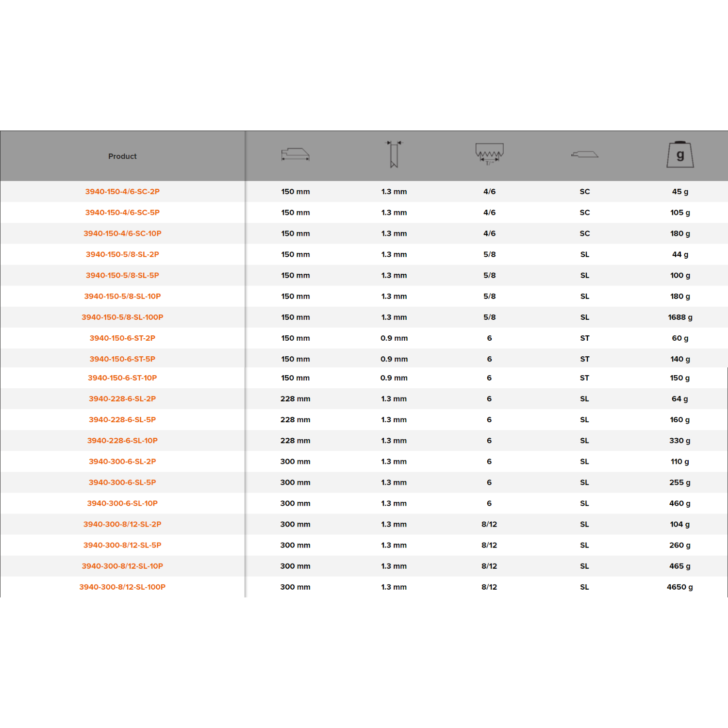Image resolution: width=728 pixels, height=728 pixels.
Task: Open product 3940-150-6-ST-10P
Action: tap(122, 378)
